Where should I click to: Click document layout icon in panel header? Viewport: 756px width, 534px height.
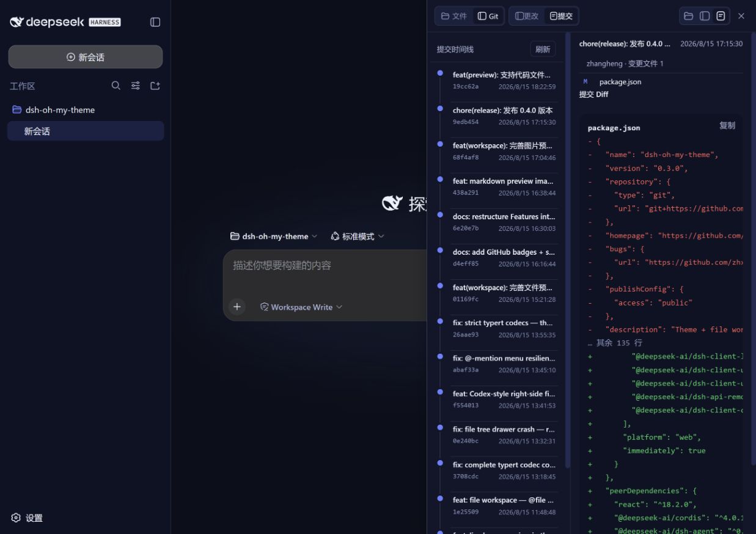tap(721, 16)
